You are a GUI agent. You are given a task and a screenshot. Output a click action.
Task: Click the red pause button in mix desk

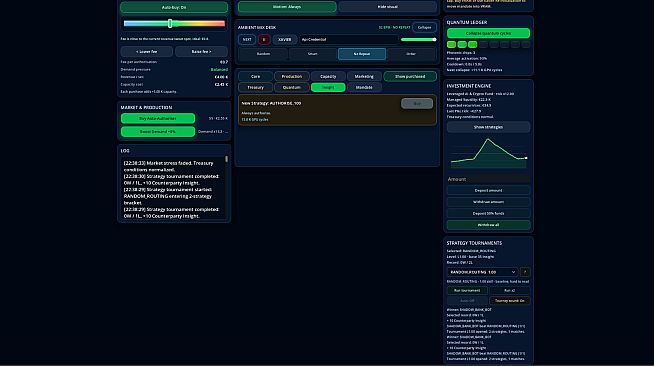[x=264, y=40]
